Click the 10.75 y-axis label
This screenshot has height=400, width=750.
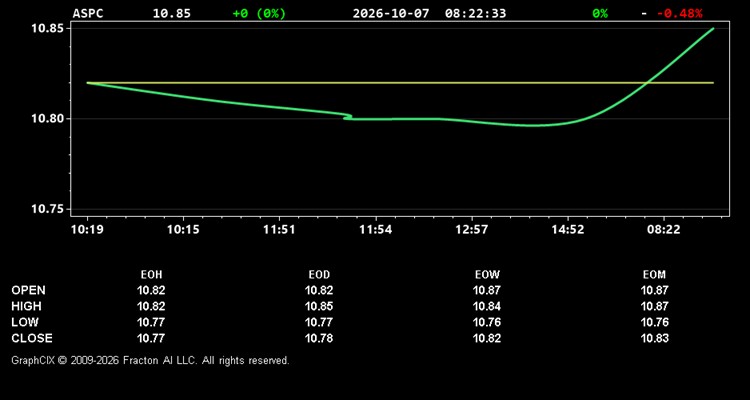(x=48, y=209)
